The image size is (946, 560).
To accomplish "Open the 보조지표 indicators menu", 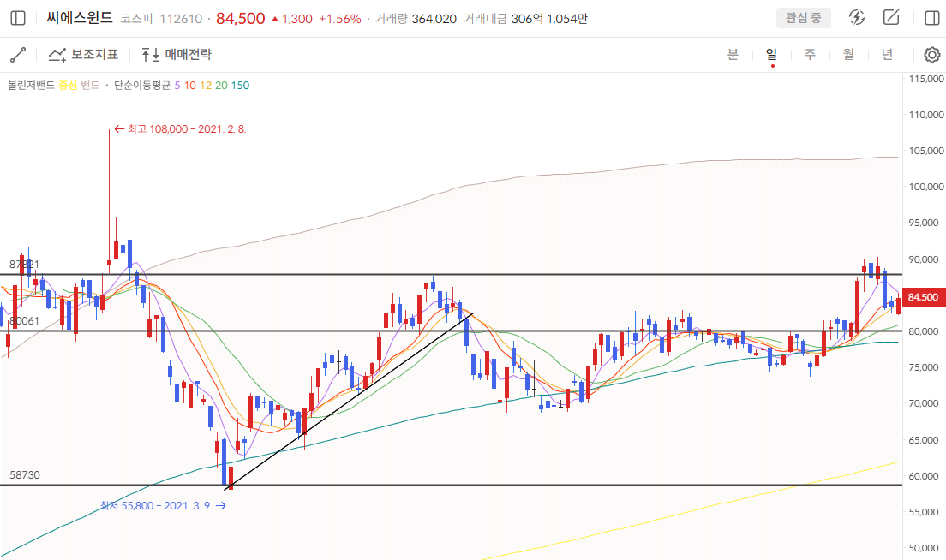I will (83, 55).
